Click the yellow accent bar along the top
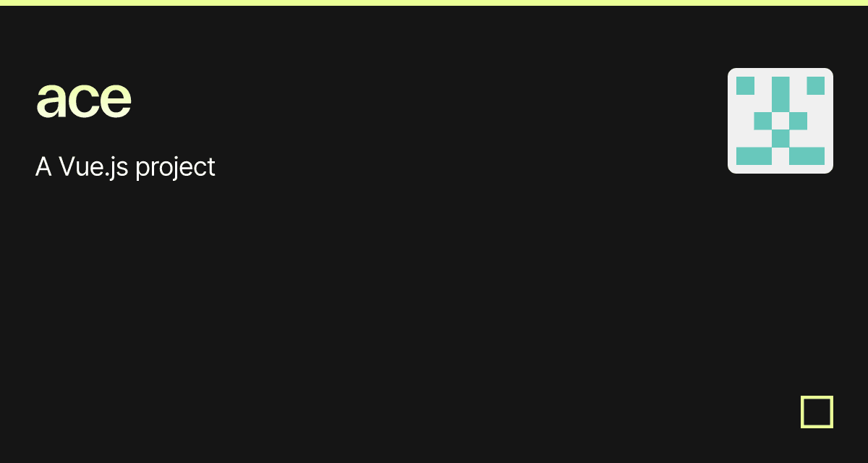868x463 pixels. 434,3
